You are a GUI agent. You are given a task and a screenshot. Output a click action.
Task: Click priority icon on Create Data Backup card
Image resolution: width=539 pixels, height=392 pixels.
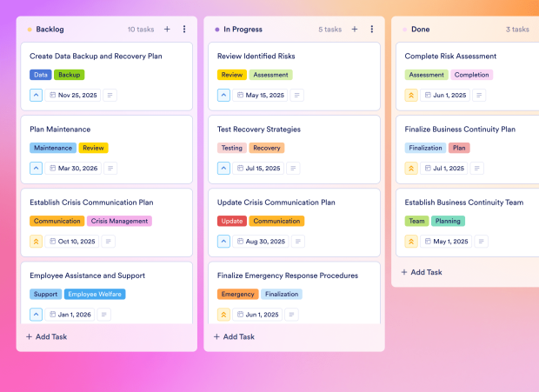pos(36,95)
